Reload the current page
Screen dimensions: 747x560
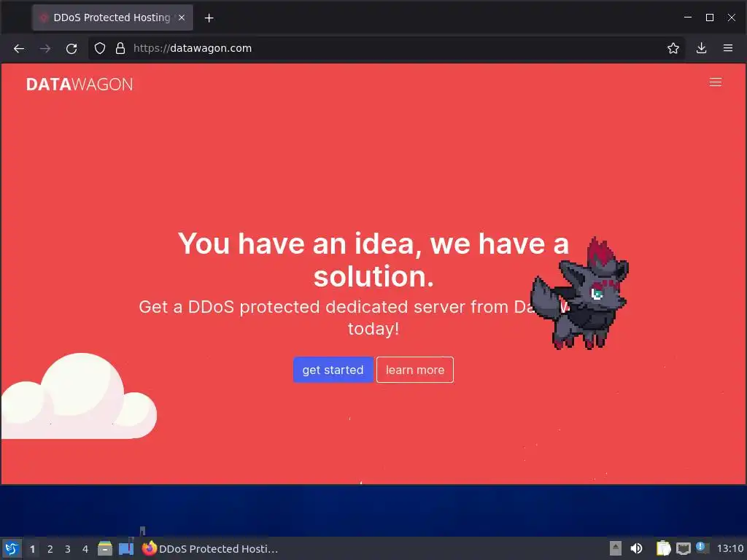tap(71, 49)
